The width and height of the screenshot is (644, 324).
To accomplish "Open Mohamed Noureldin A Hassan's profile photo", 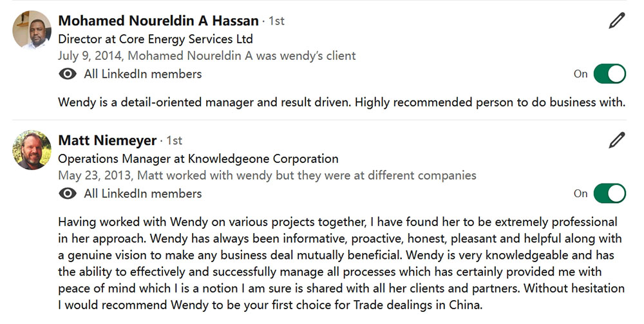I will (x=32, y=30).
